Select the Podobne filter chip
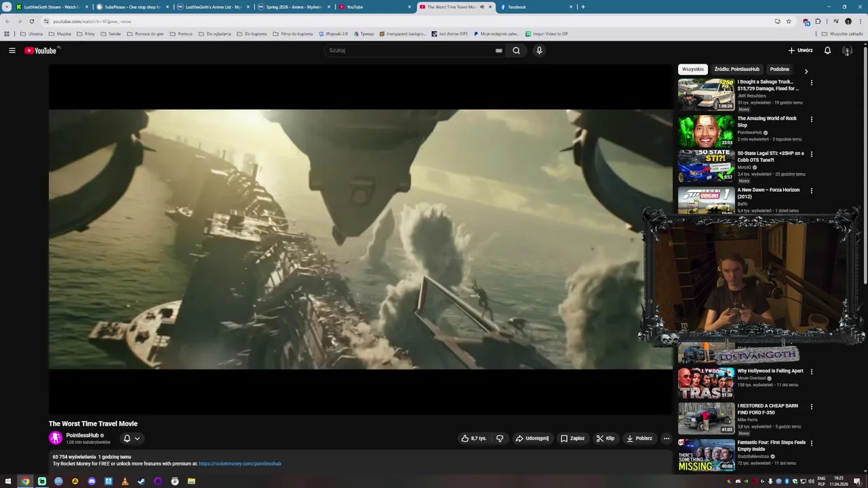 (779, 69)
